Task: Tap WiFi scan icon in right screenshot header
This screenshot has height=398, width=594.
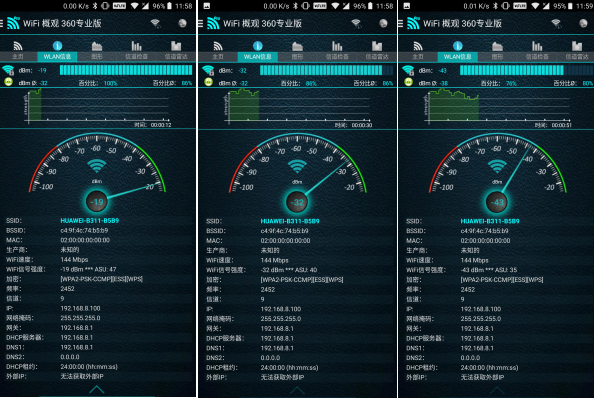Action: coord(556,23)
